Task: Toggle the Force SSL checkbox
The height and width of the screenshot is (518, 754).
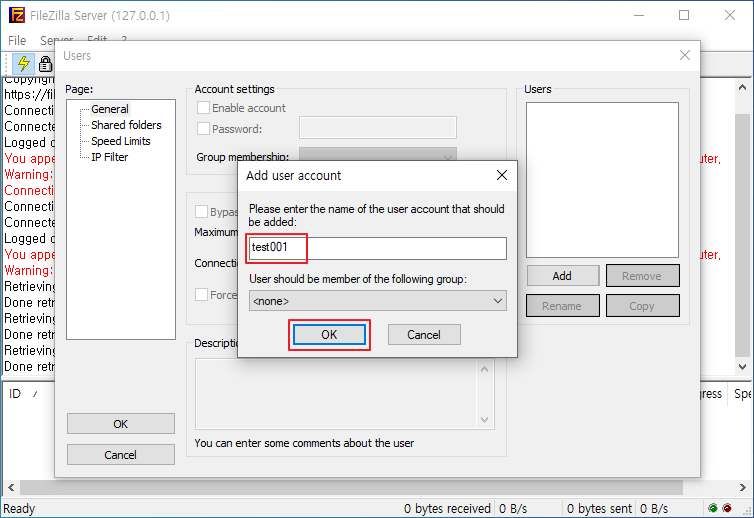Action: pos(201,294)
